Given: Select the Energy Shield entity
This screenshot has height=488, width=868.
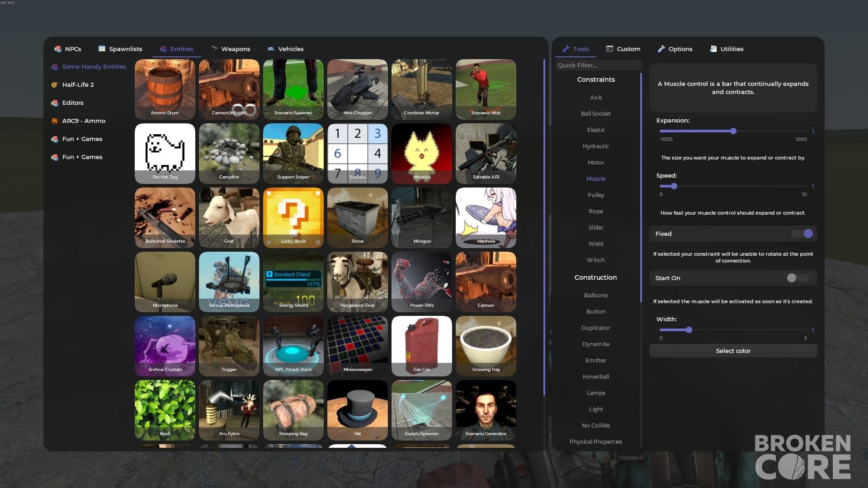Looking at the screenshot, I should click(x=293, y=282).
